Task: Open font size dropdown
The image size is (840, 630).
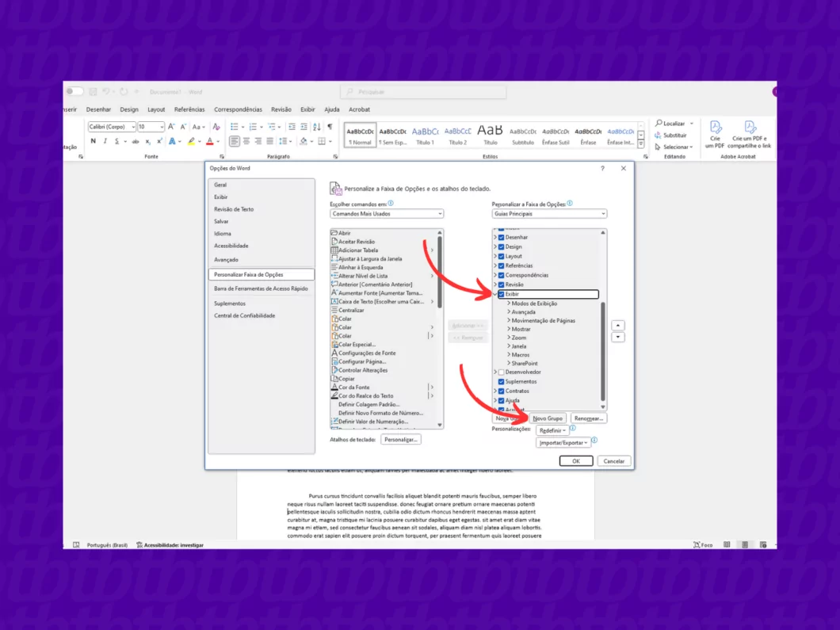Action: tap(162, 127)
